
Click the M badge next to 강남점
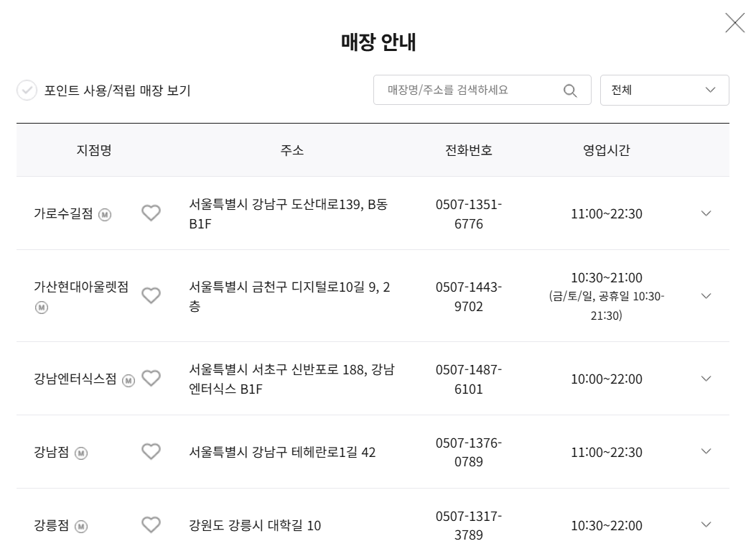81,453
